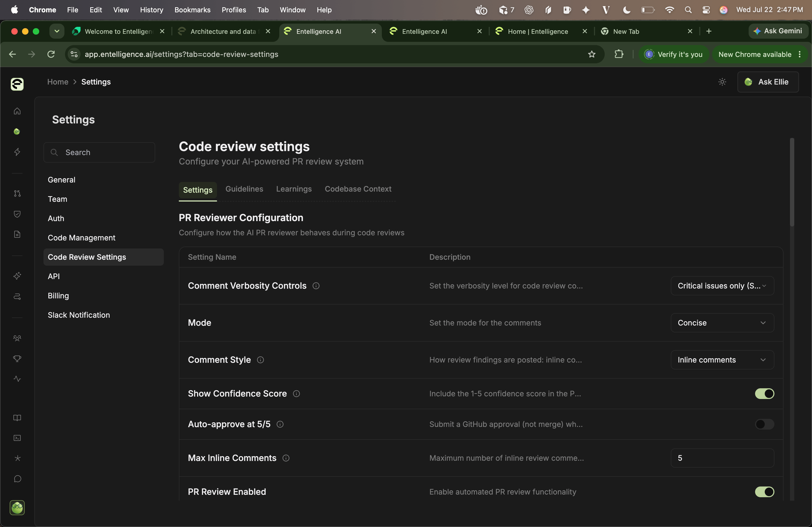Click the trophy sidebar icon
This screenshot has width=812, height=527.
[17, 358]
